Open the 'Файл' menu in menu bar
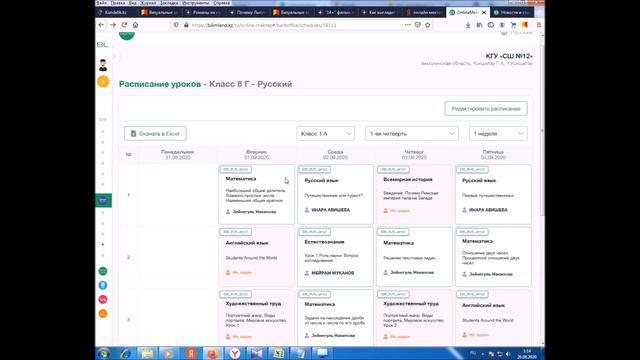Viewport: 640px width, 360px height. click(102, 3)
